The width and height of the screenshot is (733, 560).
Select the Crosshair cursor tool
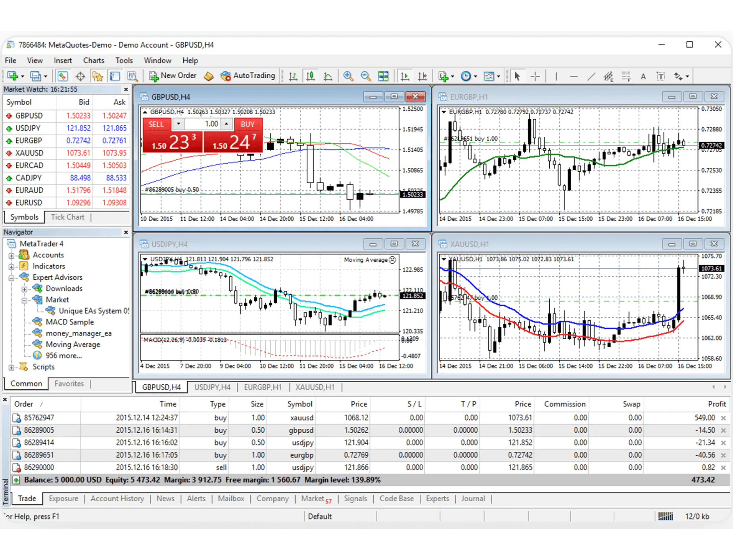(x=535, y=76)
